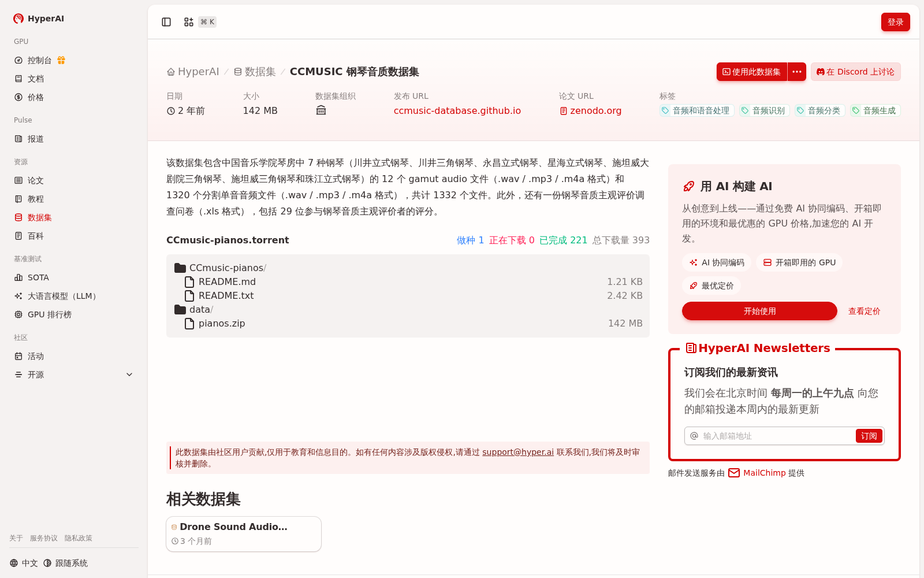Open 百科 in the sidebar
The height and width of the screenshot is (578, 924).
point(36,236)
